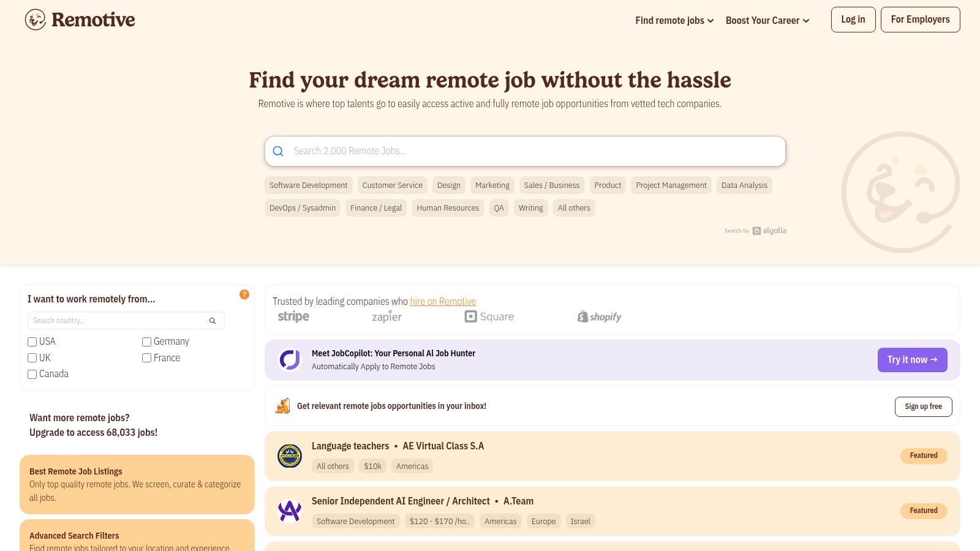Image resolution: width=980 pixels, height=551 pixels.
Task: Click the Shopify company logo
Action: point(598,317)
